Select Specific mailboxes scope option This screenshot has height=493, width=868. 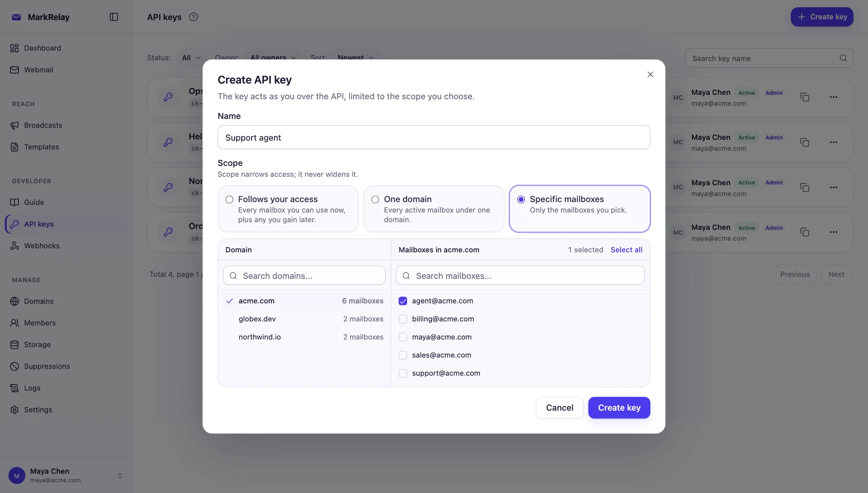(579, 209)
